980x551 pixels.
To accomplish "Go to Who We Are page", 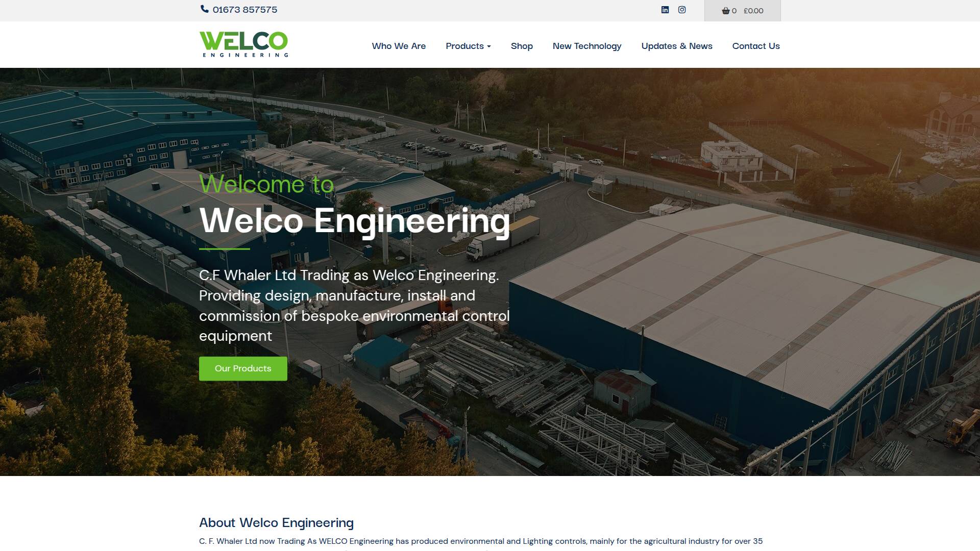I will click(x=399, y=46).
